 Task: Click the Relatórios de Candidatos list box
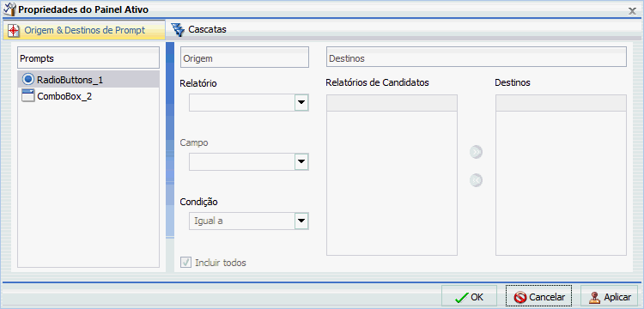coord(392,175)
